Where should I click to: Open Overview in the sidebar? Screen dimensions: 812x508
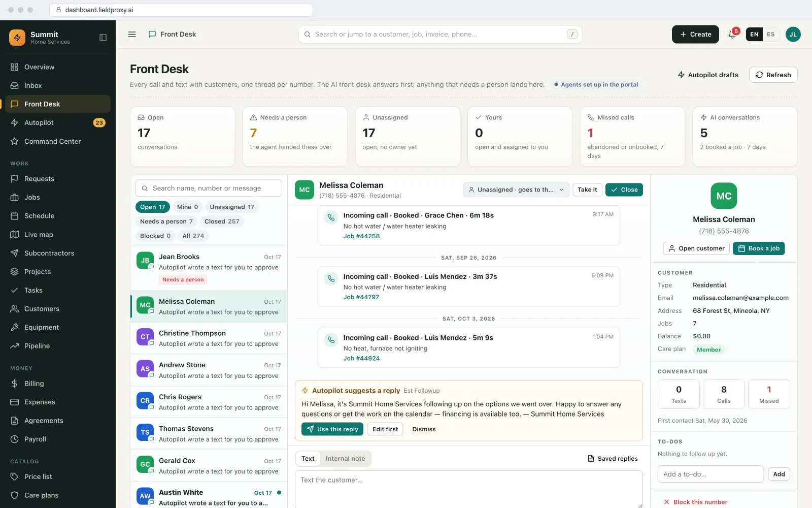coord(58,67)
